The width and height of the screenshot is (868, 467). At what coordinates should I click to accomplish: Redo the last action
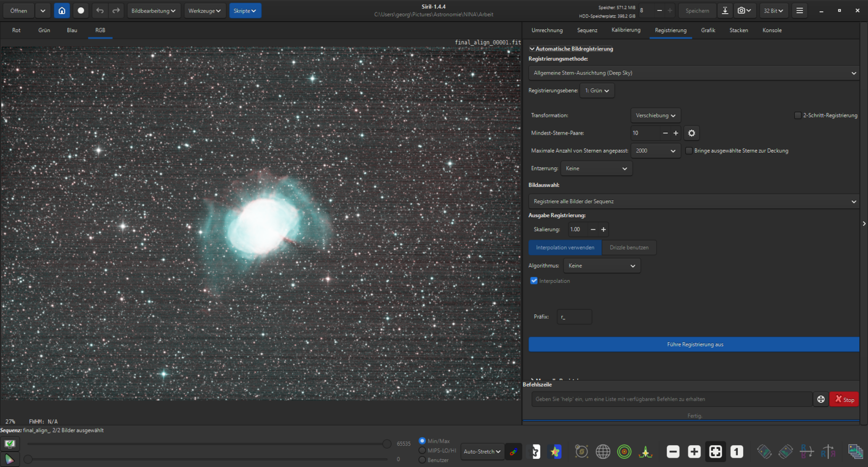click(x=116, y=11)
